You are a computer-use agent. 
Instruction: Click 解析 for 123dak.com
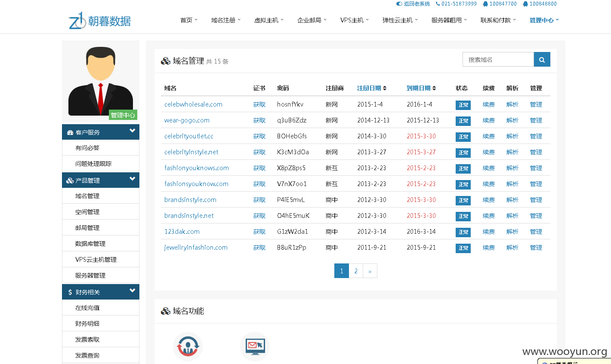click(x=512, y=232)
